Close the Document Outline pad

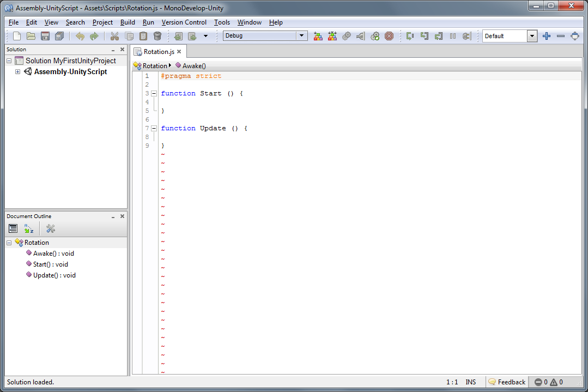click(122, 216)
